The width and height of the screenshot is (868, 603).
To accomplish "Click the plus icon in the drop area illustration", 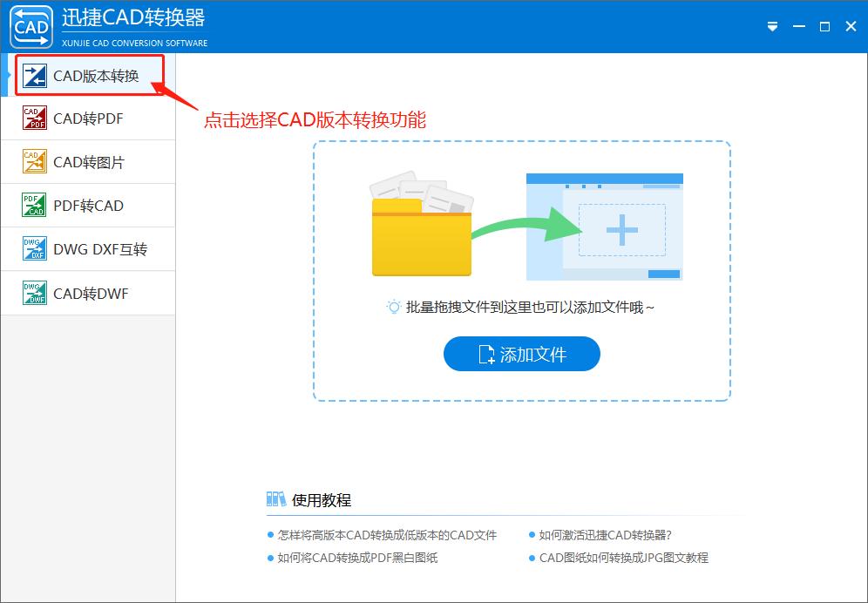I will 621,229.
